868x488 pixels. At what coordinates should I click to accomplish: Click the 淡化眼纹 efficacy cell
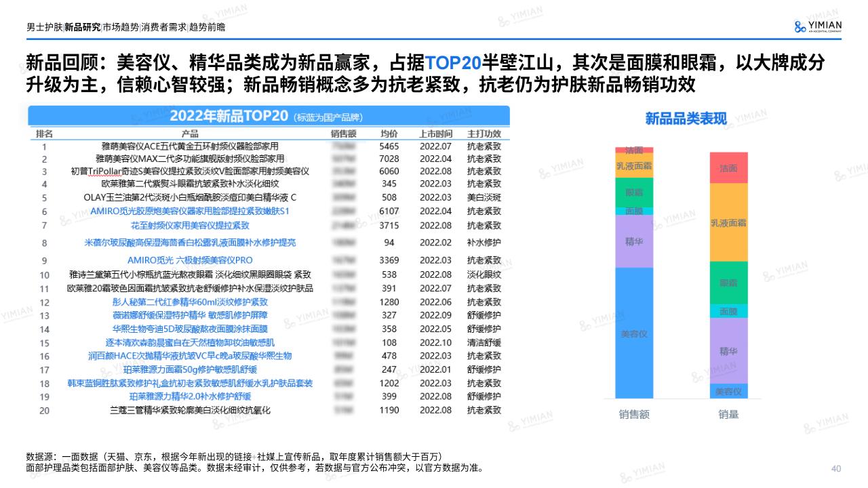point(484,274)
